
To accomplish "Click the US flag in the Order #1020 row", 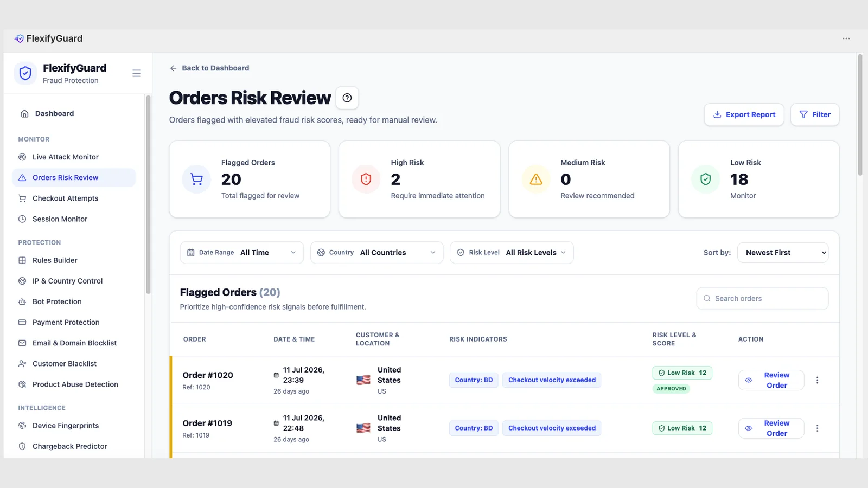I will 363,380.
